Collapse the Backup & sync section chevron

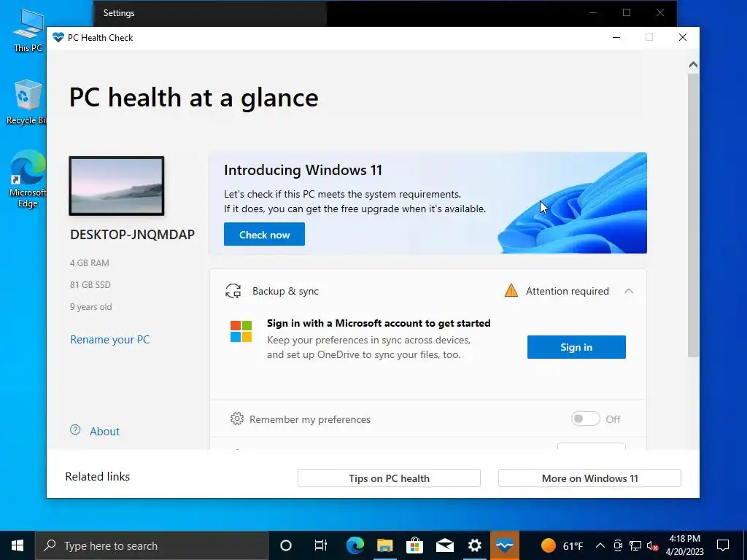pyautogui.click(x=629, y=291)
